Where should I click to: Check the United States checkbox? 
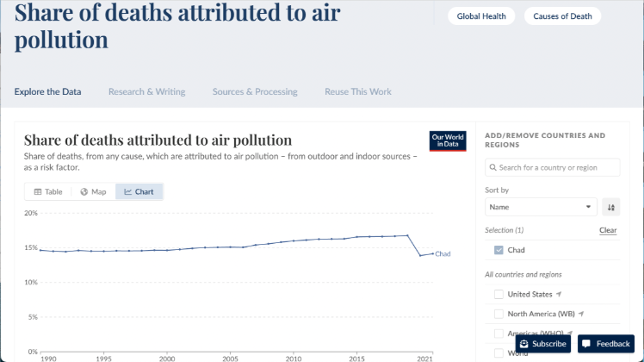498,295
